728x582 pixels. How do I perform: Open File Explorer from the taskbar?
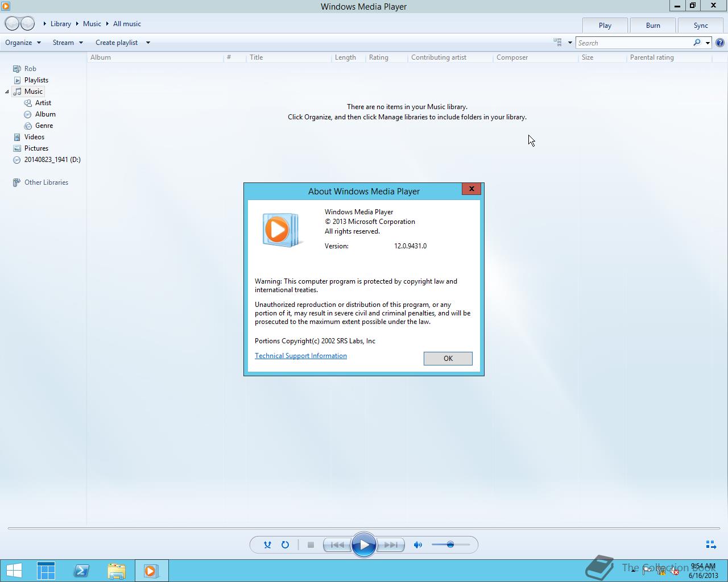116,571
